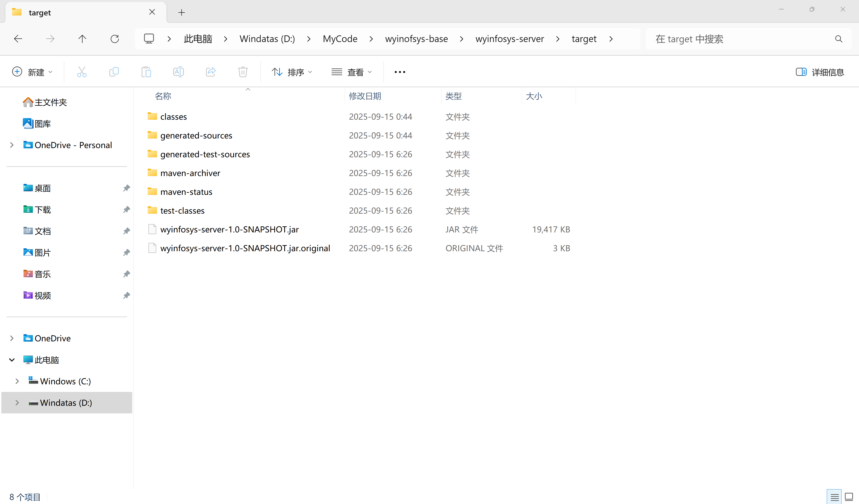The width and height of the screenshot is (859, 504).
Task: Click the Paste clipboard icon
Action: tap(146, 72)
